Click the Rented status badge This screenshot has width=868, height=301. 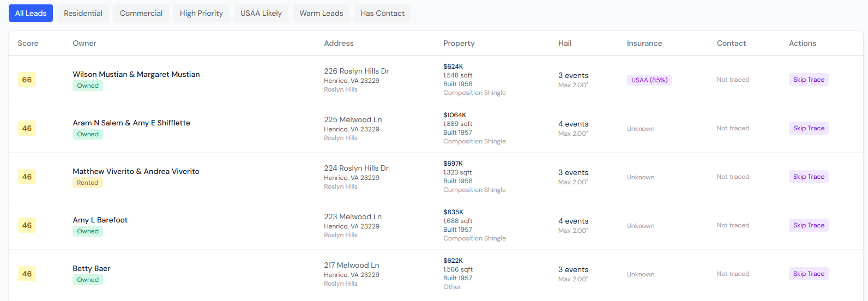coord(88,183)
